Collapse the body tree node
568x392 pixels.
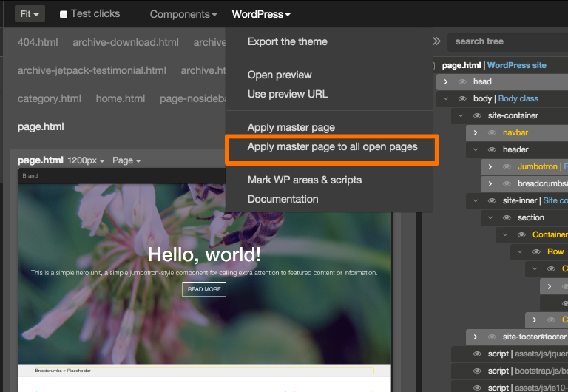pyautogui.click(x=446, y=98)
